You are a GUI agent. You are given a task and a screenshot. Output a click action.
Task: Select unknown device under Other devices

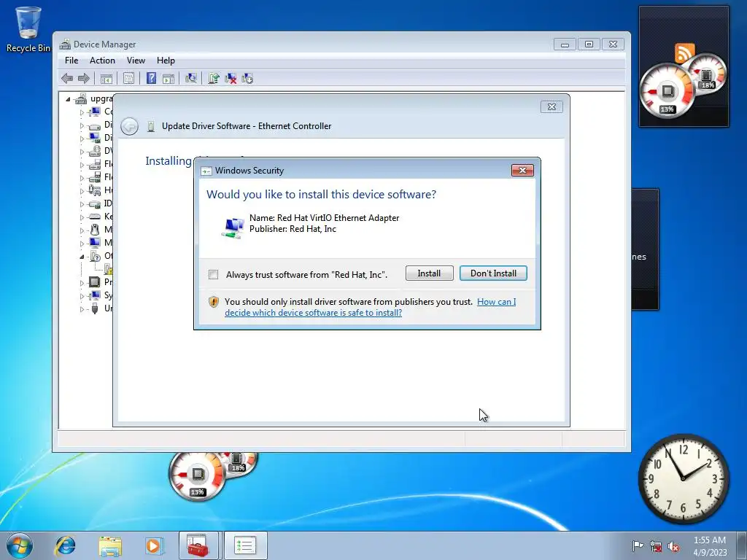click(109, 269)
